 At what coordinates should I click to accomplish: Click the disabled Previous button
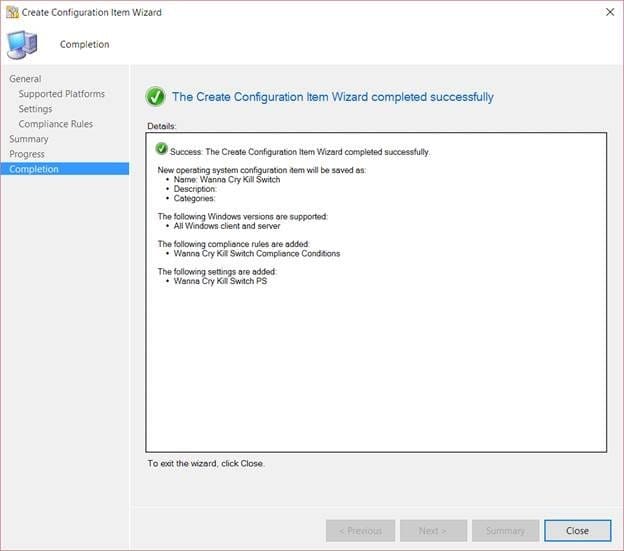(361, 530)
